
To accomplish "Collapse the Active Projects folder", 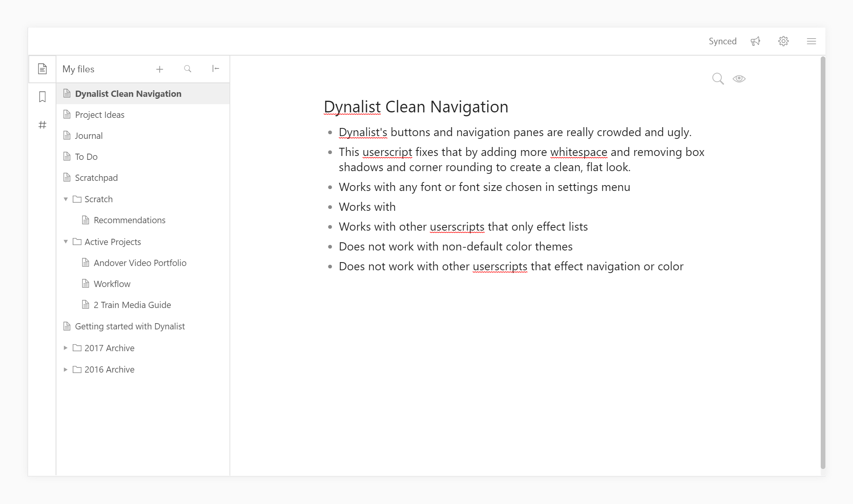I will pyautogui.click(x=66, y=241).
